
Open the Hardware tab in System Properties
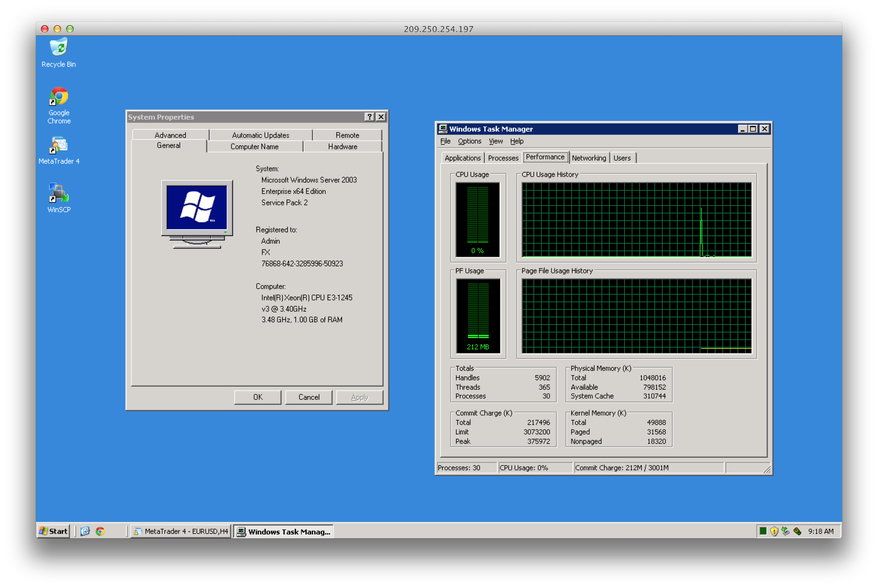click(x=342, y=147)
